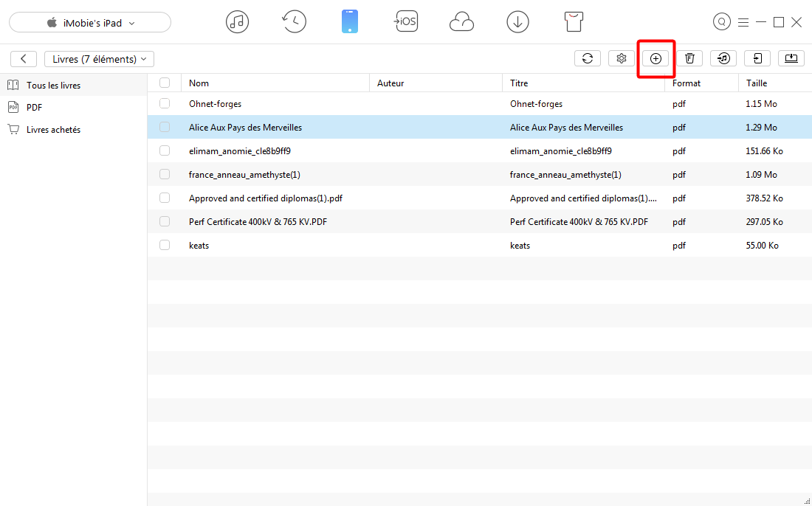Click the book icon beside Tous les livres
The height and width of the screenshot is (506, 812).
coord(13,85)
